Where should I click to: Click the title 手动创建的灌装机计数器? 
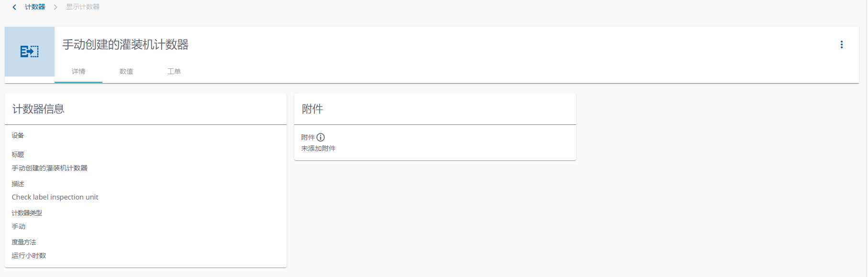tap(125, 44)
